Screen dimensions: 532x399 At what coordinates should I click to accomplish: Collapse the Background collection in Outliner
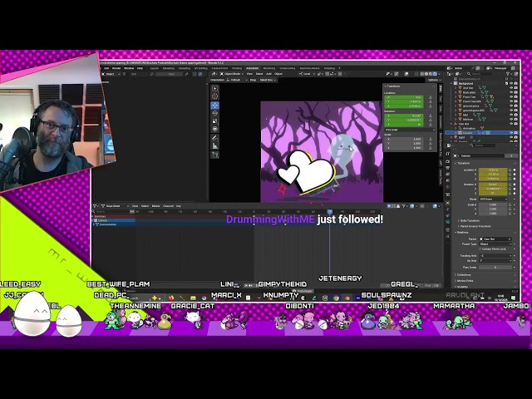pyautogui.click(x=451, y=83)
